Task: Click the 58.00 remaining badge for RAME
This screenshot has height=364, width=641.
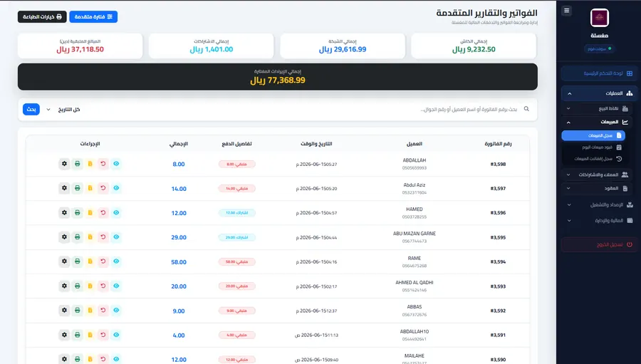Action: 236,261
